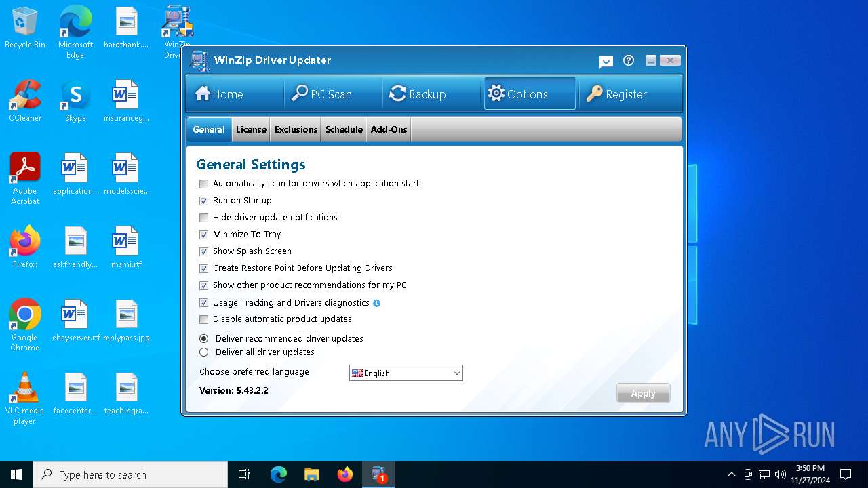This screenshot has height=488, width=868.
Task: Check Hide driver update notifications
Action: point(203,218)
